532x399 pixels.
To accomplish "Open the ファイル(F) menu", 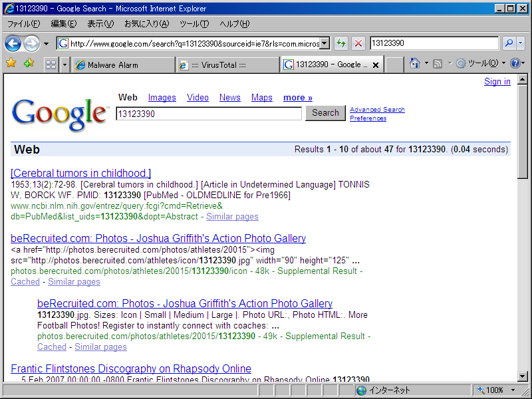I will coord(23,24).
